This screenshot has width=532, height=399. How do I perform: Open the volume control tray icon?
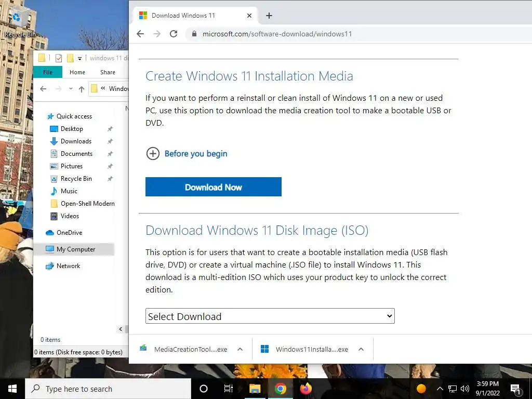[465, 389]
